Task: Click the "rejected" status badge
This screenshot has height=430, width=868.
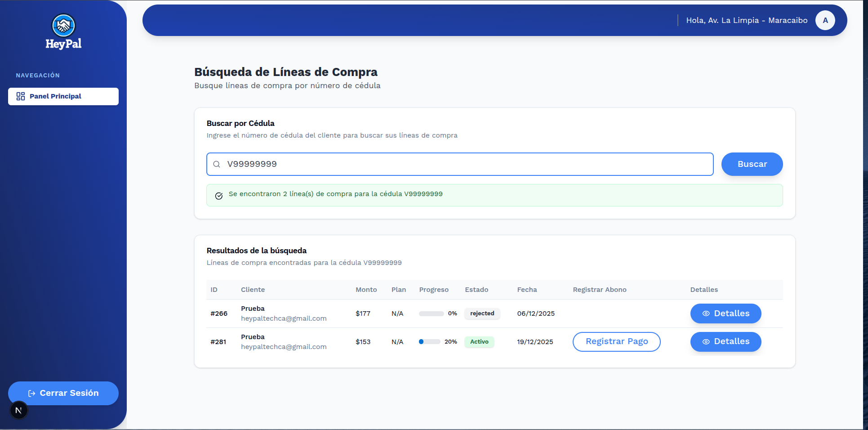Action: [x=482, y=314]
